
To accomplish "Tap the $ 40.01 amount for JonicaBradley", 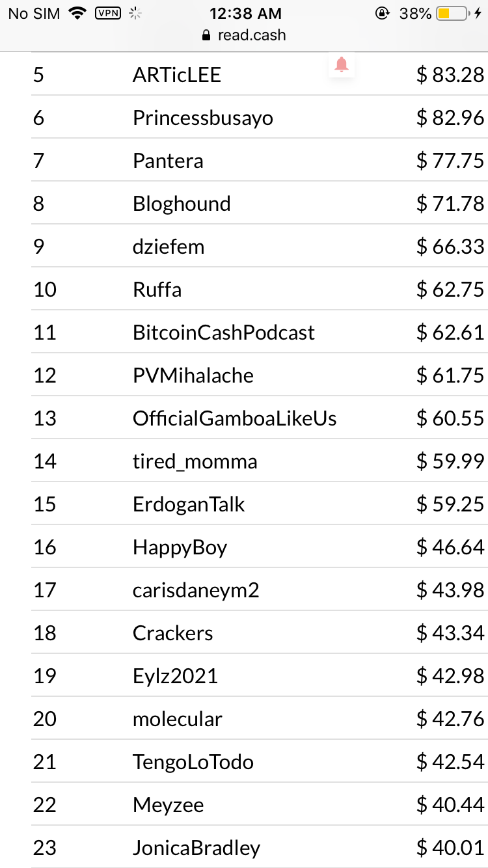I will click(x=450, y=848).
